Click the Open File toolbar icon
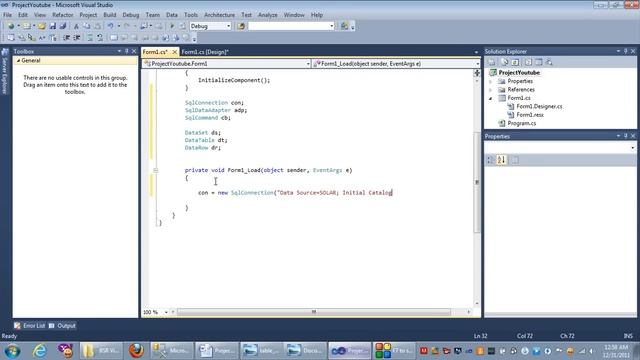 (42, 26)
